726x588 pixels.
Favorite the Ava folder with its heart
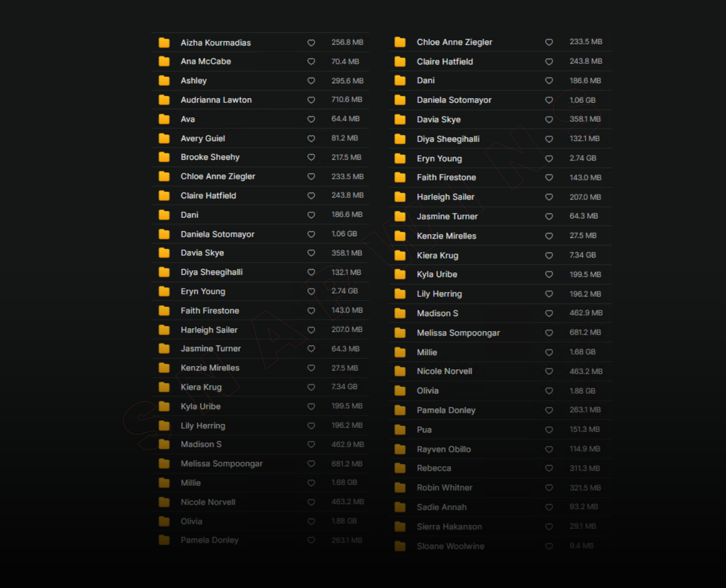[311, 120]
